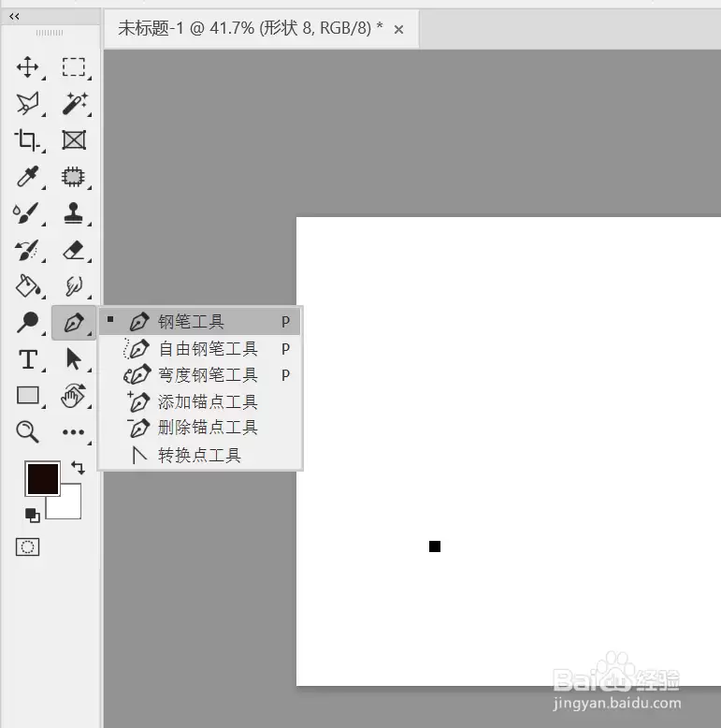Reset to default black and white colors

(x=32, y=515)
